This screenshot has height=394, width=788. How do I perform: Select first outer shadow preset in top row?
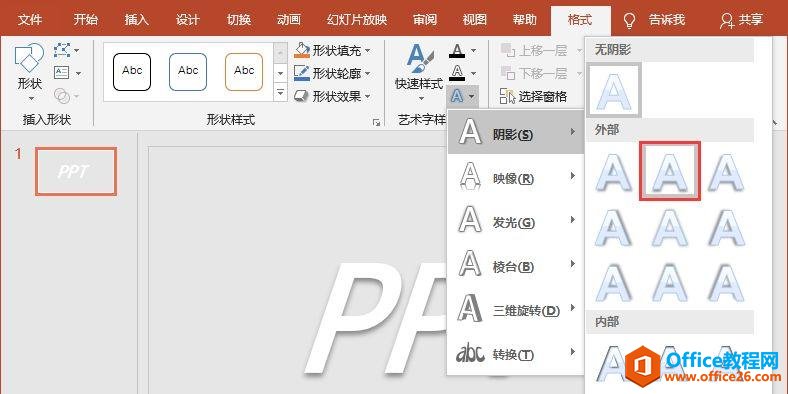[614, 172]
